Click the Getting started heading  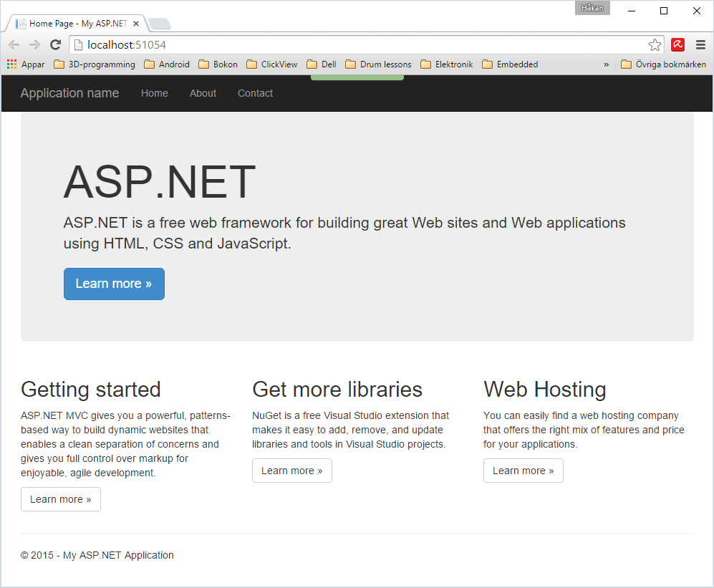pyautogui.click(x=91, y=390)
